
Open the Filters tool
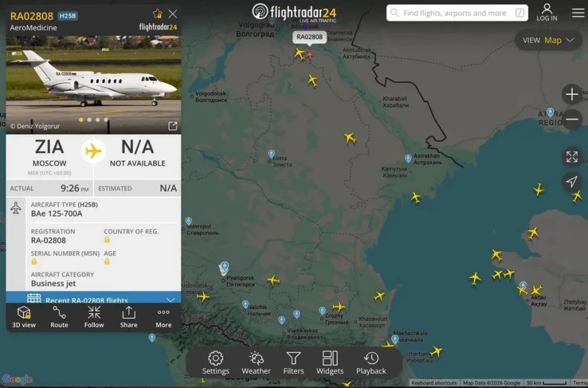click(293, 362)
